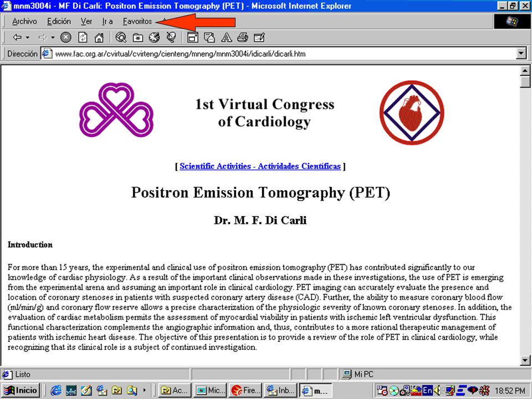Switch to the Ac... taskbar window
532x399 pixels.
[175, 391]
